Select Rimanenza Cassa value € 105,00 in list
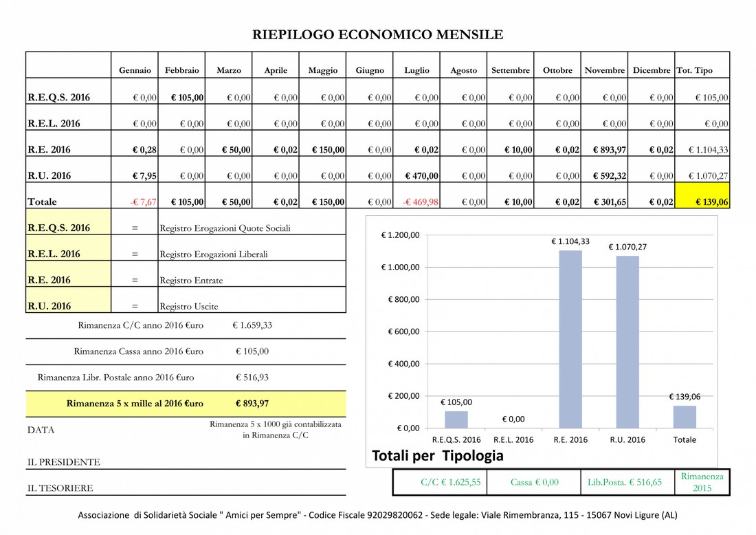 (252, 351)
